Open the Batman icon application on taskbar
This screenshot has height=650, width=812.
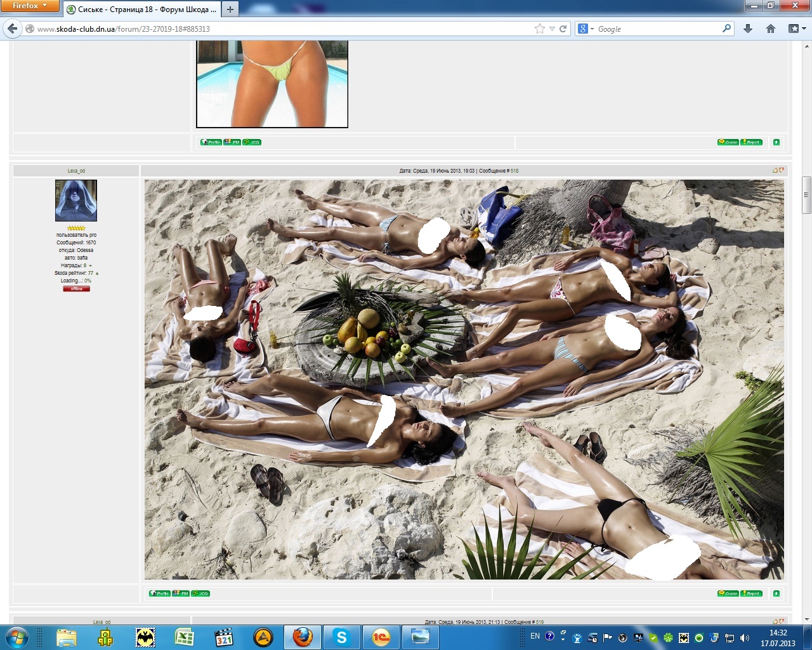(145, 637)
